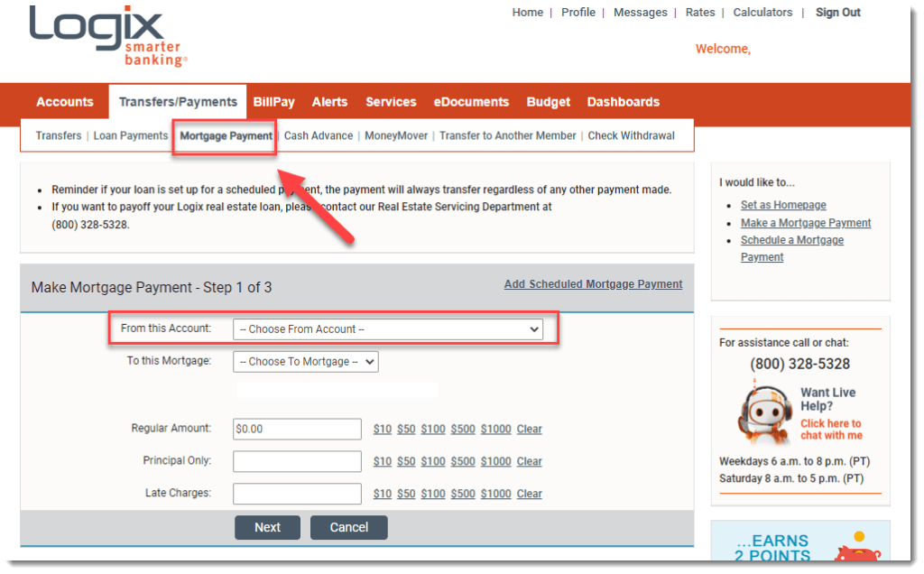This screenshot has height=574, width=924.
Task: Click $50 shortcut for Principal Only
Action: 406,461
